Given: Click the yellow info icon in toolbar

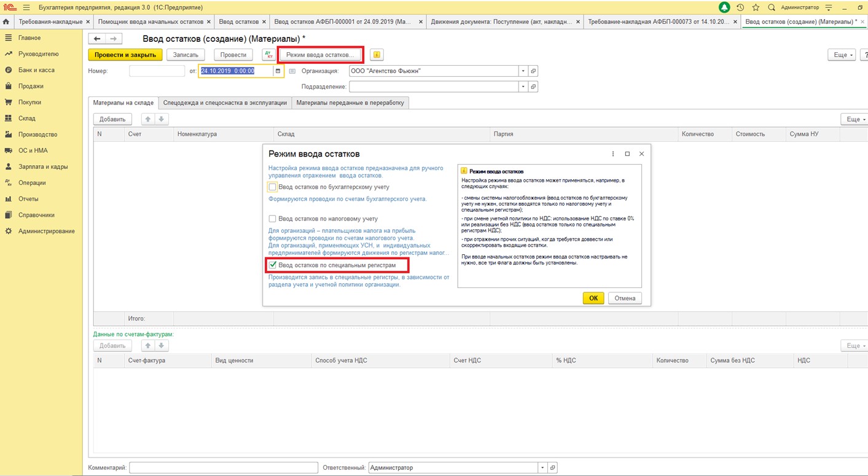Looking at the screenshot, I should (x=377, y=55).
